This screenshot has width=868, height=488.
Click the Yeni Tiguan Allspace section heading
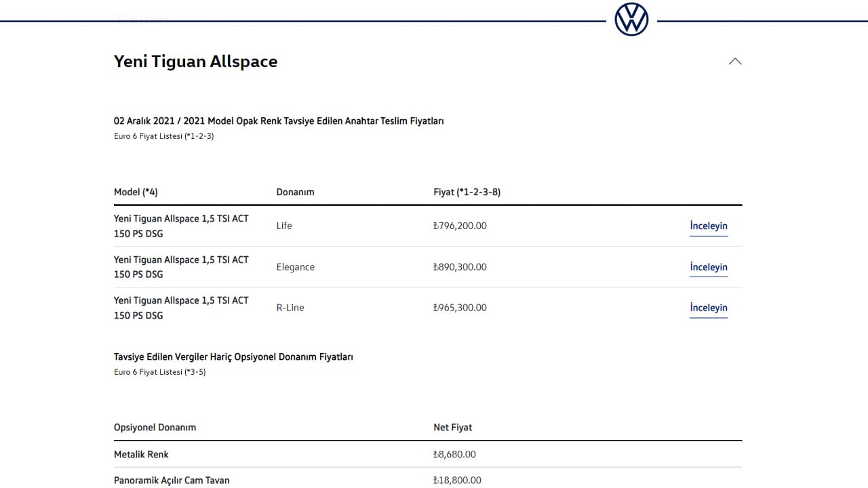(195, 62)
